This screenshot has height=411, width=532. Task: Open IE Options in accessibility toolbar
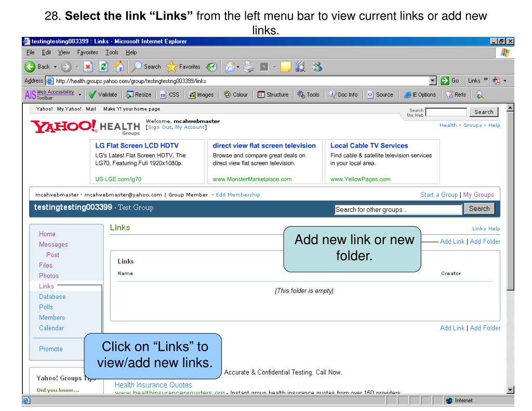(x=420, y=95)
